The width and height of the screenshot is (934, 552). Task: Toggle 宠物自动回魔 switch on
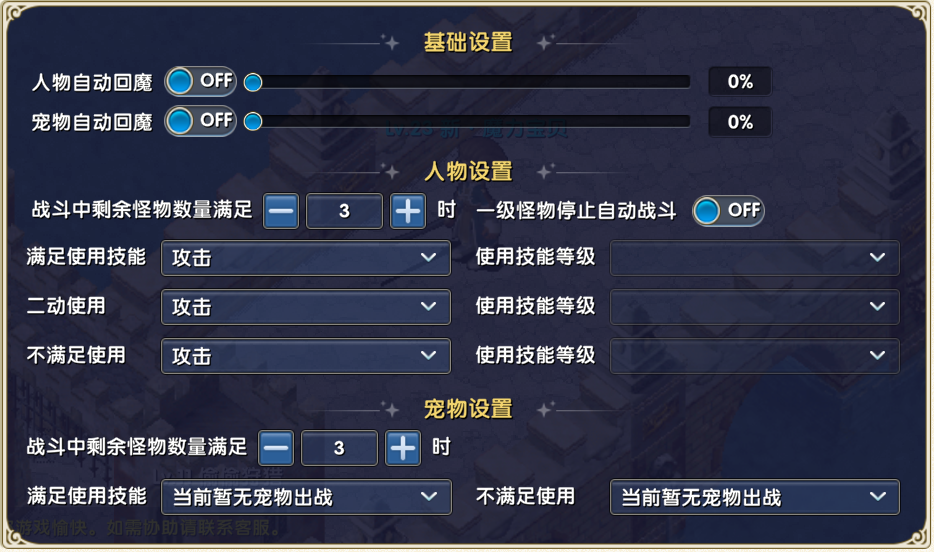pos(200,121)
